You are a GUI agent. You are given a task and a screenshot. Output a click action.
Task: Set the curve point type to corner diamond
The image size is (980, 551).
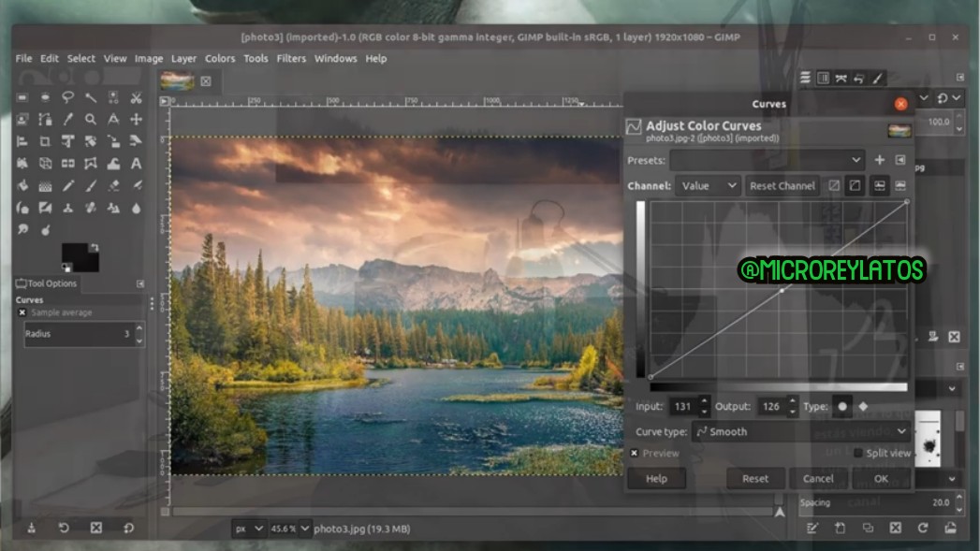[863, 406]
